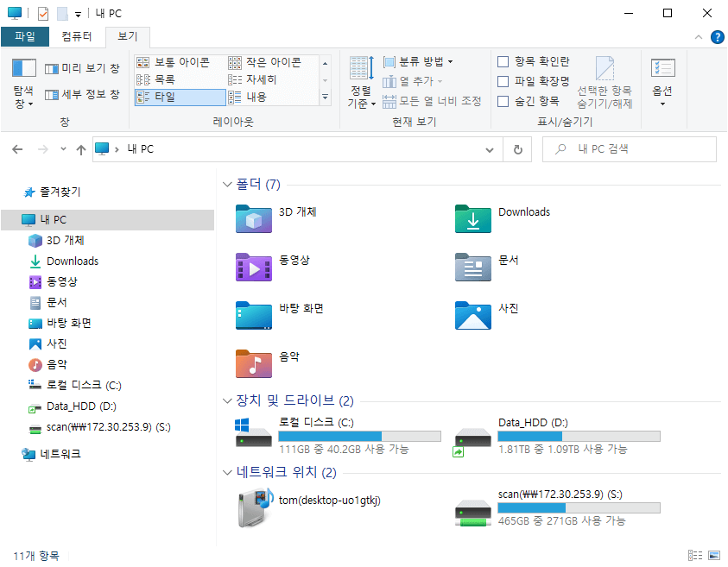Switch to the 컴퓨터 ribbon tab
The height and width of the screenshot is (567, 728).
[77, 36]
